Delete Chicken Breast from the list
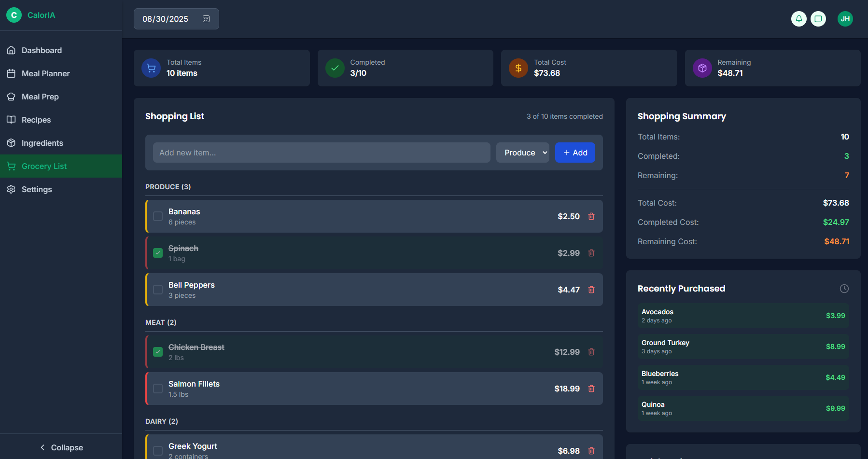The image size is (868, 459). [x=591, y=352]
